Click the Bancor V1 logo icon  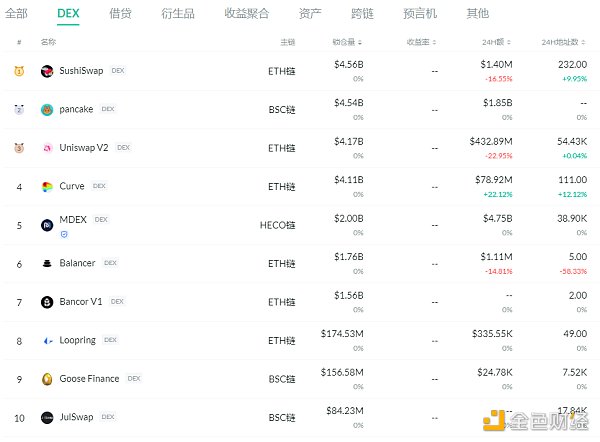click(47, 302)
